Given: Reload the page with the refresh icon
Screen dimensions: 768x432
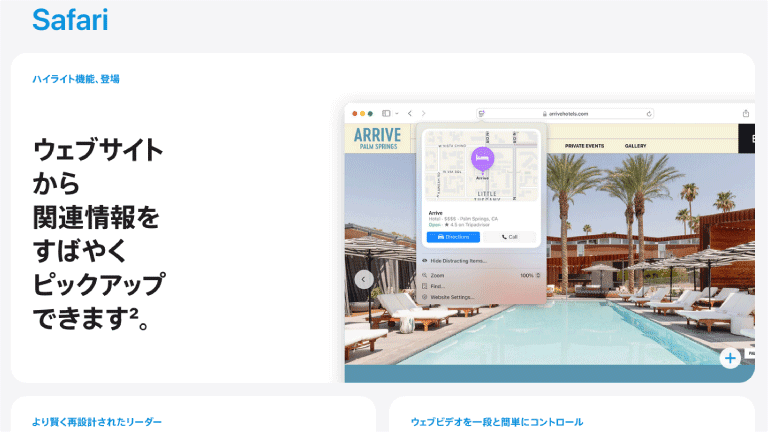Looking at the screenshot, I should (649, 114).
